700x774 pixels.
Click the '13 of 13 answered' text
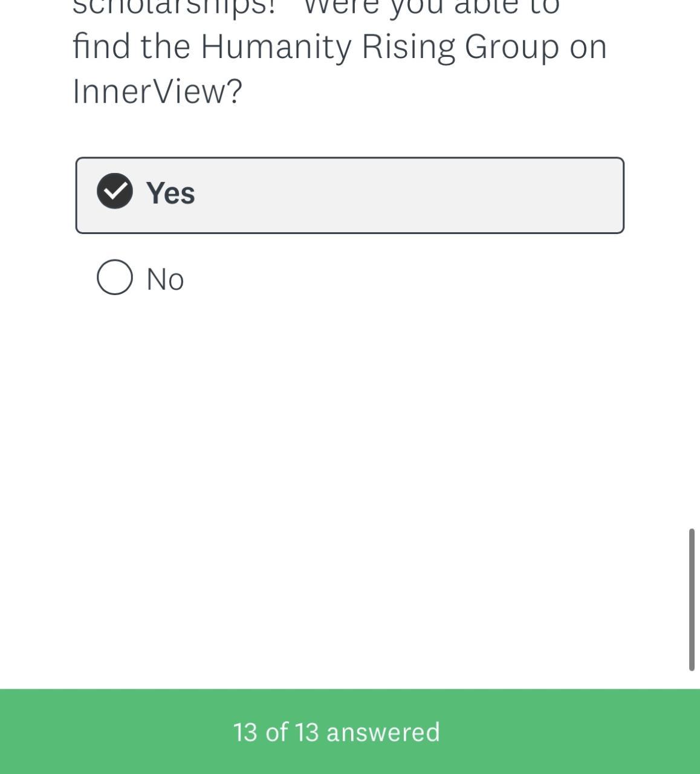pyautogui.click(x=336, y=732)
